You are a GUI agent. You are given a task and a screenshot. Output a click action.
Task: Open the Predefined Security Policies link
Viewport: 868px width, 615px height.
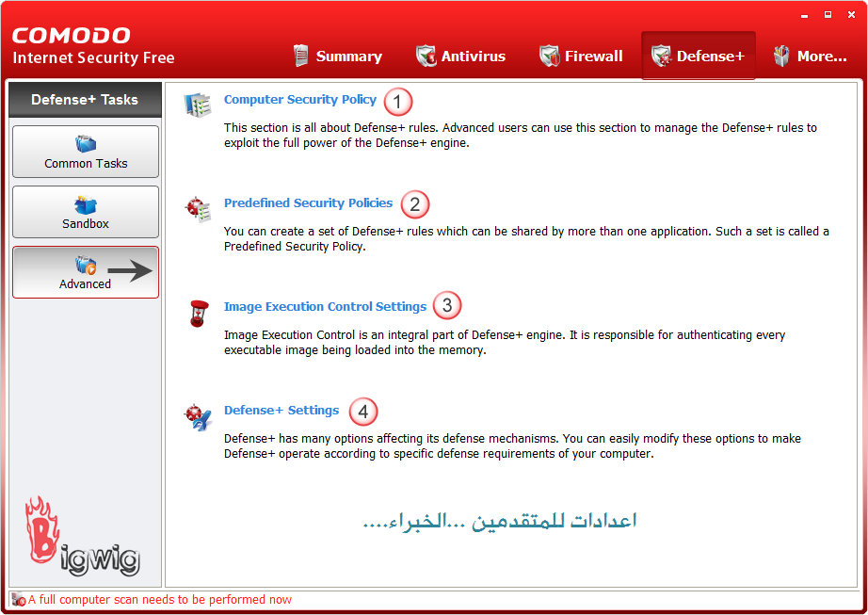[x=308, y=203]
